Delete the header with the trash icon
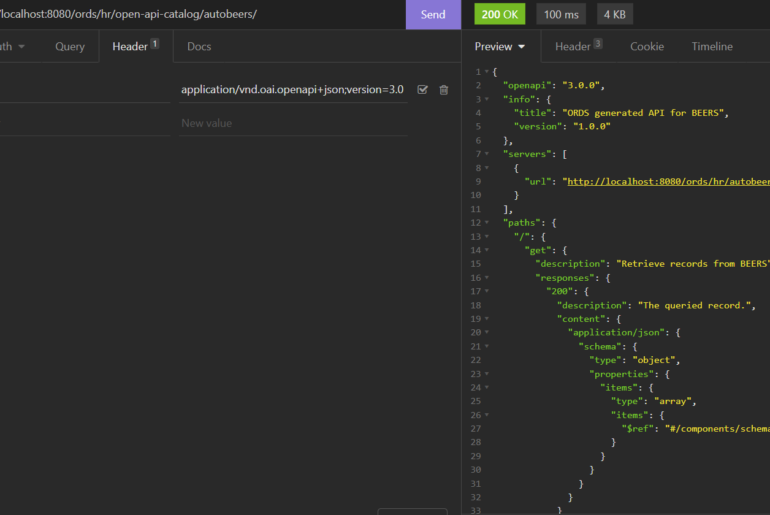 pos(443,90)
